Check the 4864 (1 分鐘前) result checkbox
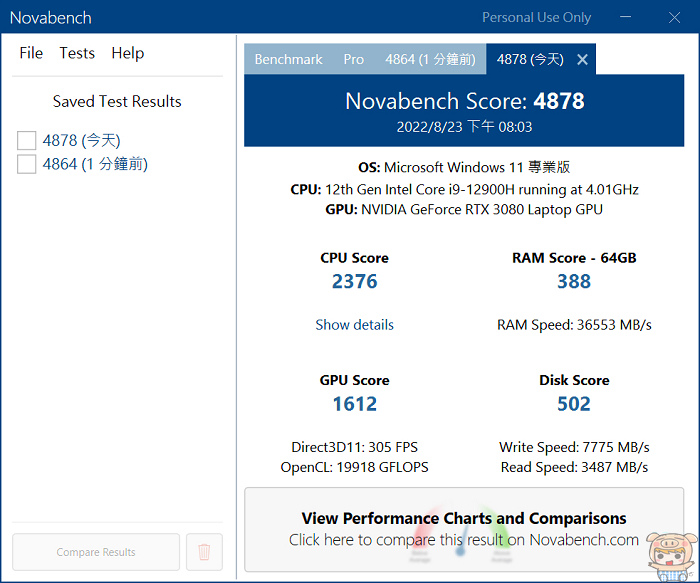The height and width of the screenshot is (583, 700). point(27,164)
